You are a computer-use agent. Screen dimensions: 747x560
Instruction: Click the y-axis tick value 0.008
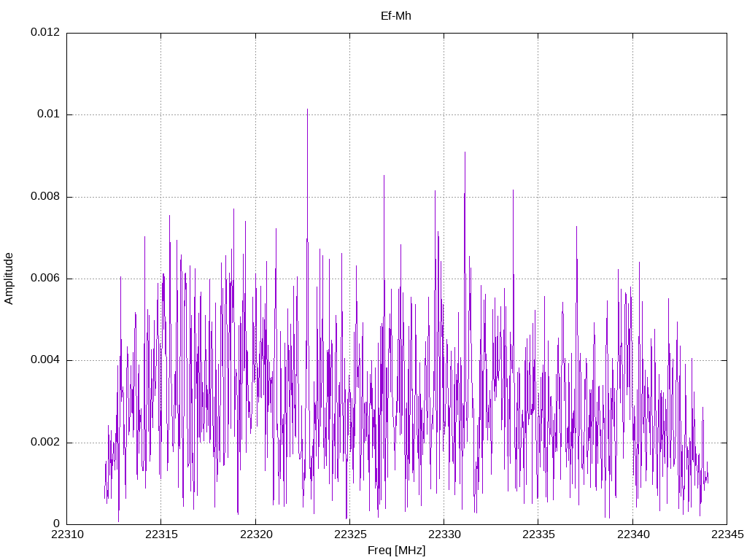(45, 196)
